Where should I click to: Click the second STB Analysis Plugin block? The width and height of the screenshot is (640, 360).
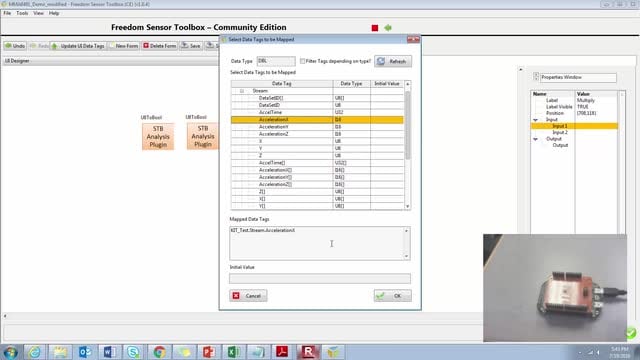point(202,136)
